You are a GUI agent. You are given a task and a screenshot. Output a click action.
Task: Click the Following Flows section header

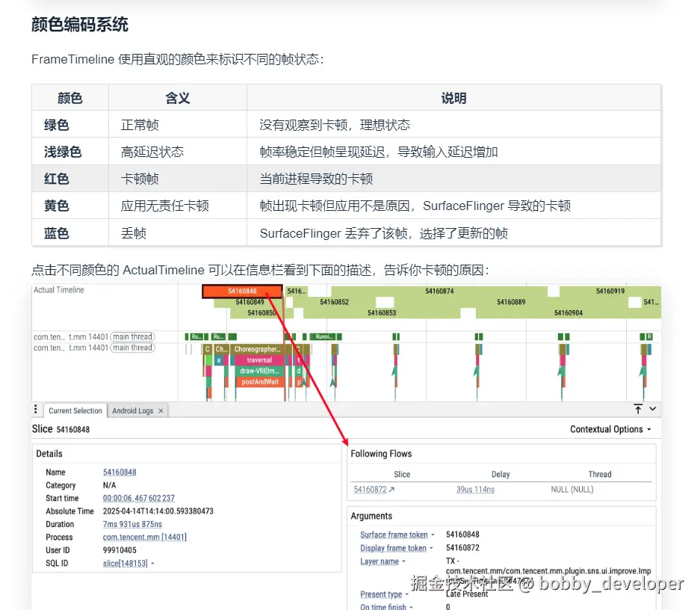tap(381, 454)
